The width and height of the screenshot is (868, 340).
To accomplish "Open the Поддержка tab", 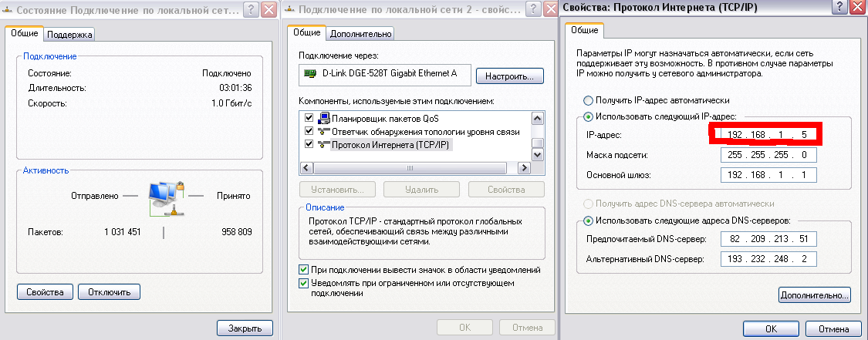I will pyautogui.click(x=69, y=34).
